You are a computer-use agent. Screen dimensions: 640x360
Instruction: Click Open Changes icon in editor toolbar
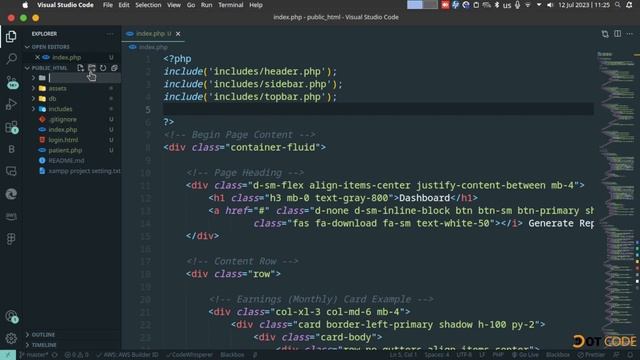[605, 34]
